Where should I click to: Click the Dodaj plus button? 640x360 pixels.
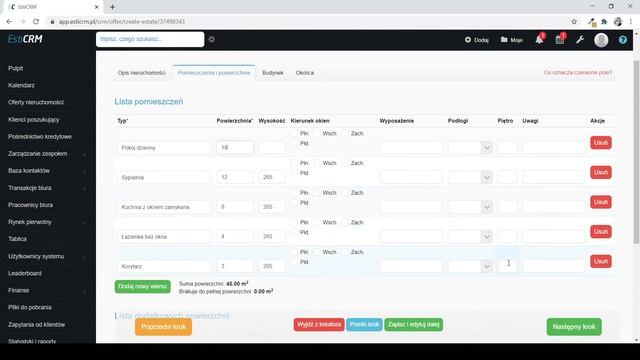(x=477, y=40)
